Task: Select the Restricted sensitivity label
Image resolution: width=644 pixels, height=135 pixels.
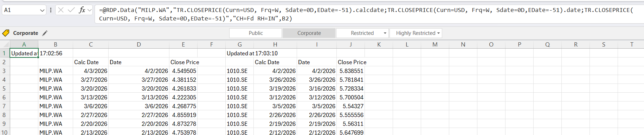Action: click(x=362, y=33)
